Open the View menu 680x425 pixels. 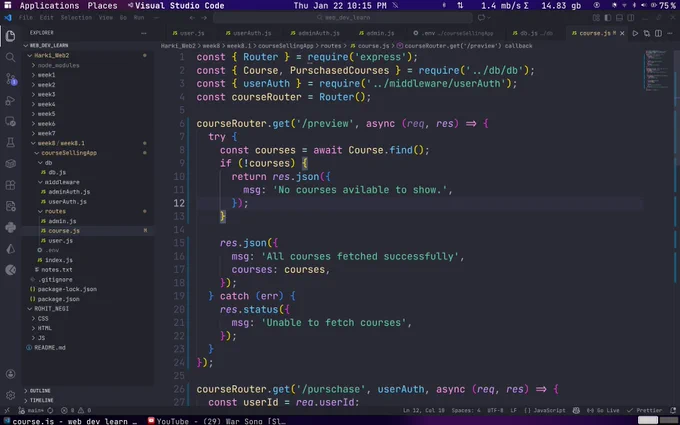click(106, 18)
